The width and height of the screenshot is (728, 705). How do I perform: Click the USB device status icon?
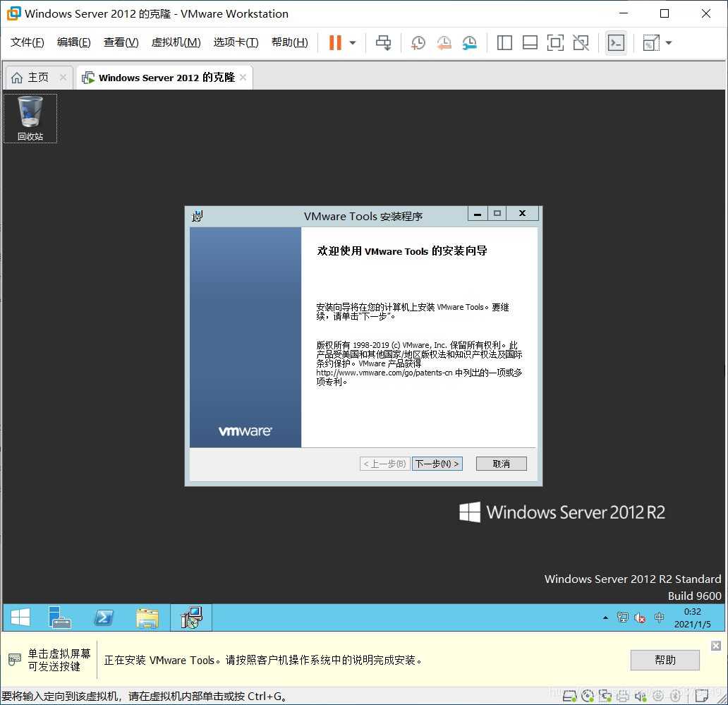[x=658, y=696]
